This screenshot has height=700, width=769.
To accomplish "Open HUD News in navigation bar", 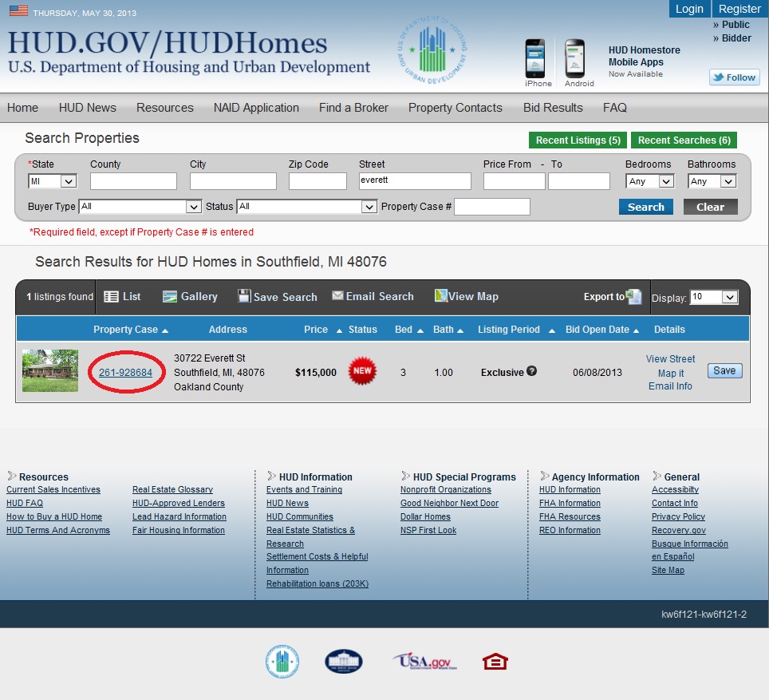I will [x=87, y=108].
